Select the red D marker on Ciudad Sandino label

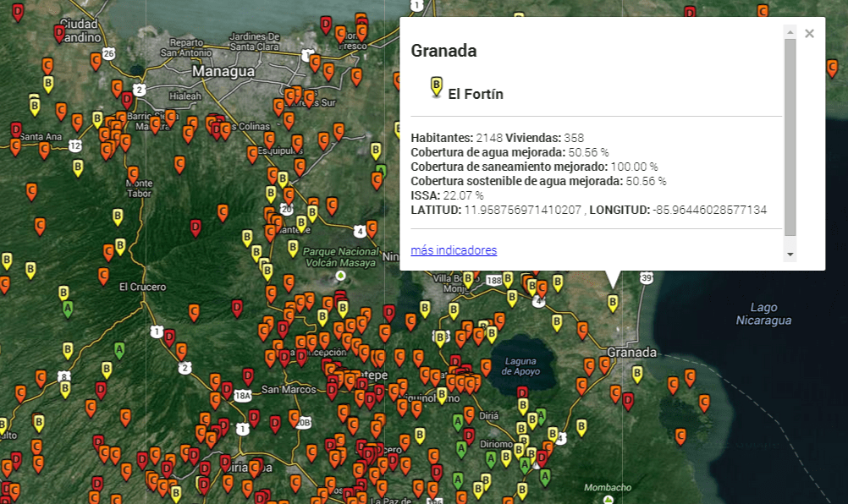click(x=59, y=33)
